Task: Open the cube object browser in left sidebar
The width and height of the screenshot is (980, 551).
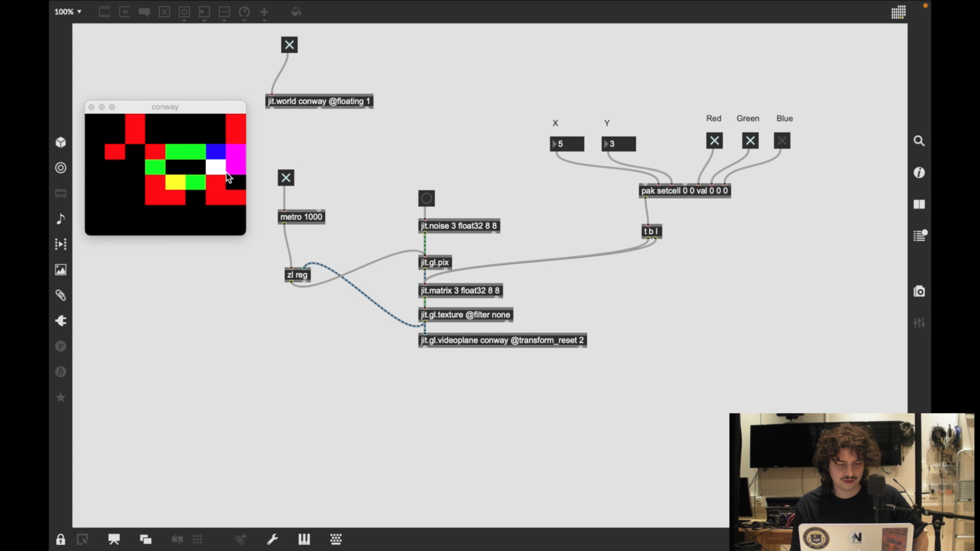Action: [x=61, y=142]
